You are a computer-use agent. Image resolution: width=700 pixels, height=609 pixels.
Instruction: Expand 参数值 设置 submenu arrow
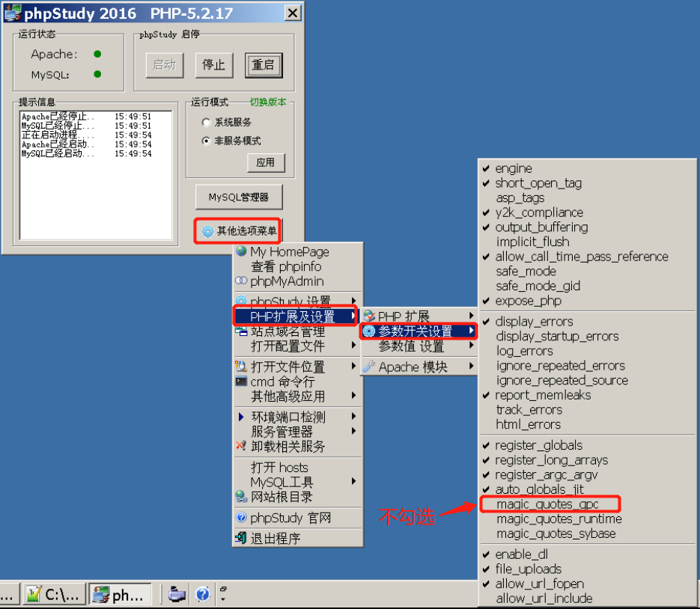(x=472, y=346)
